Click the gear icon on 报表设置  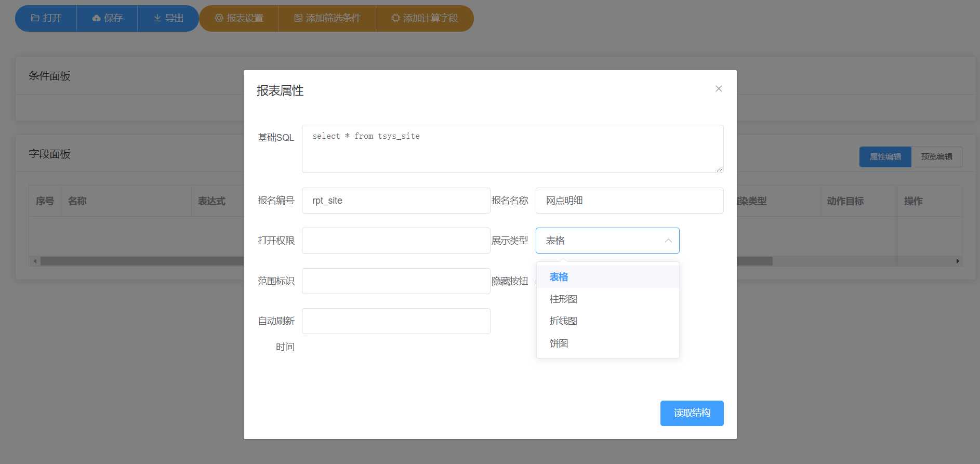(x=219, y=18)
